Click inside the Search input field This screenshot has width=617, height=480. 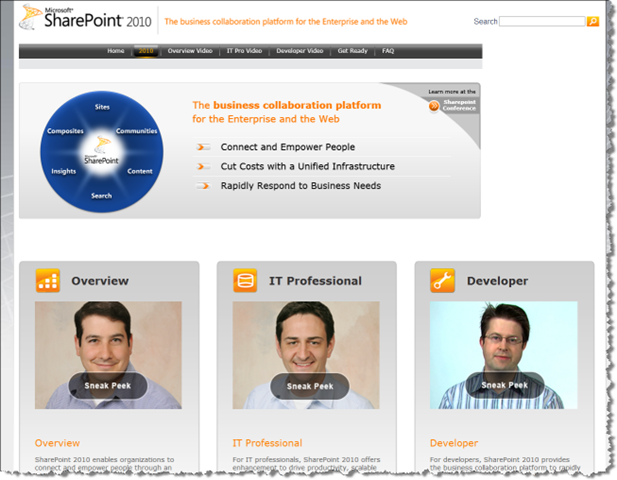coord(542,21)
